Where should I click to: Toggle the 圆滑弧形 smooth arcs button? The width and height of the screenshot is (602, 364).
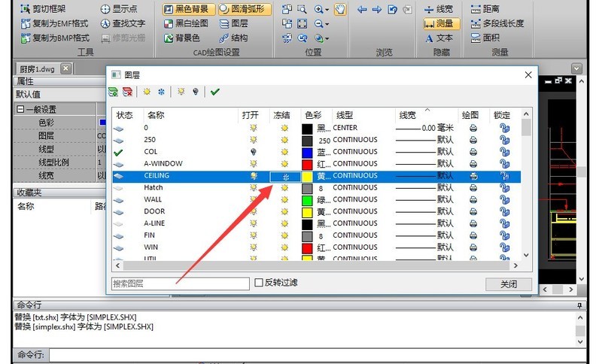pos(245,9)
